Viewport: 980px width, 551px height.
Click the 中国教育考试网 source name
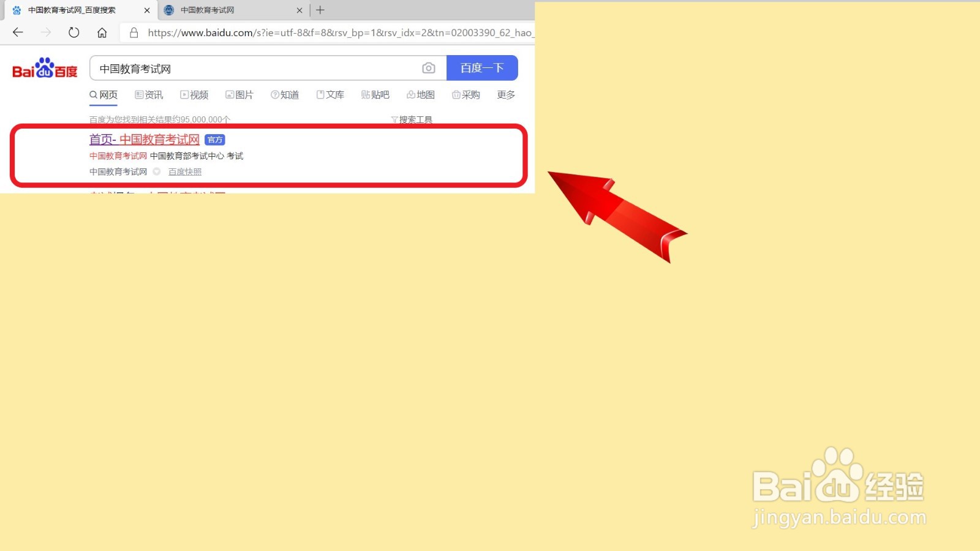pos(118,172)
